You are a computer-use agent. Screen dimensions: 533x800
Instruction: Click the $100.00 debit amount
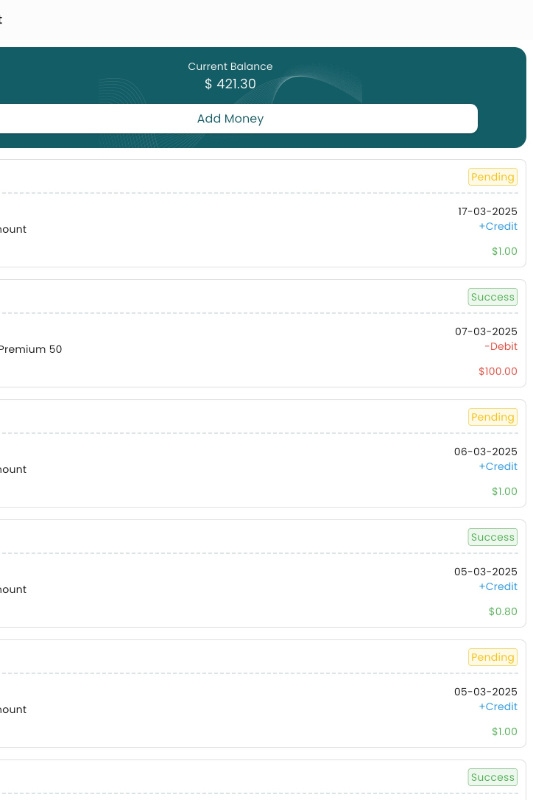[x=498, y=371]
